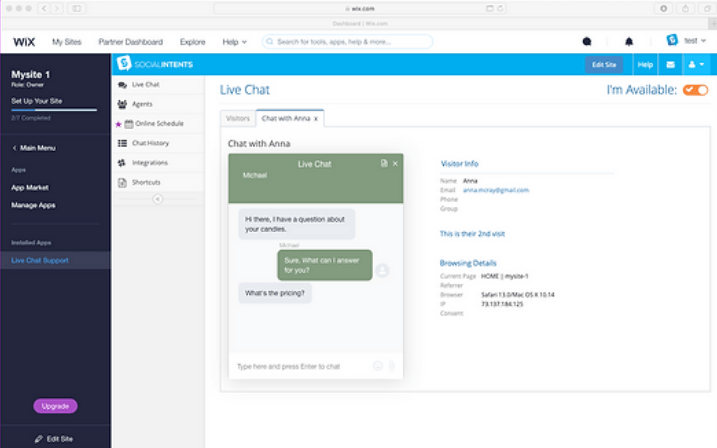Click the Agents people icon
The height and width of the screenshot is (448, 717).
pos(122,104)
